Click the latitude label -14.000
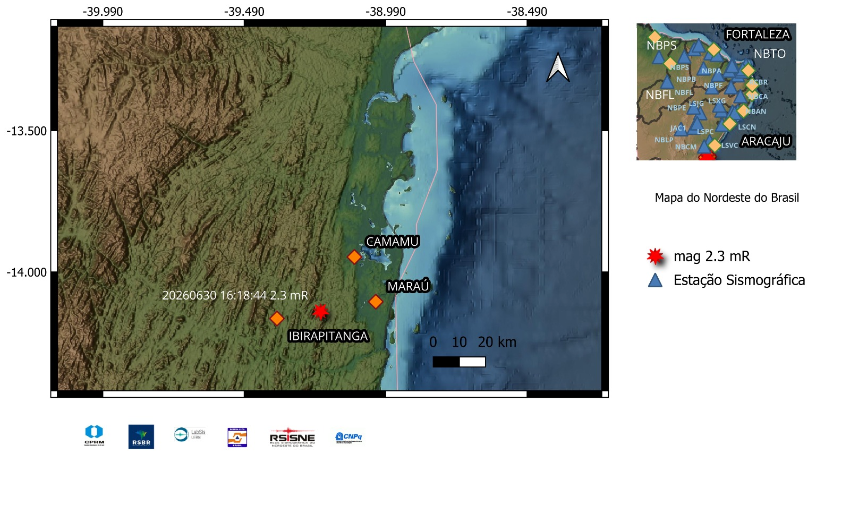Image resolution: width=850 pixels, height=505 pixels. coord(27,273)
